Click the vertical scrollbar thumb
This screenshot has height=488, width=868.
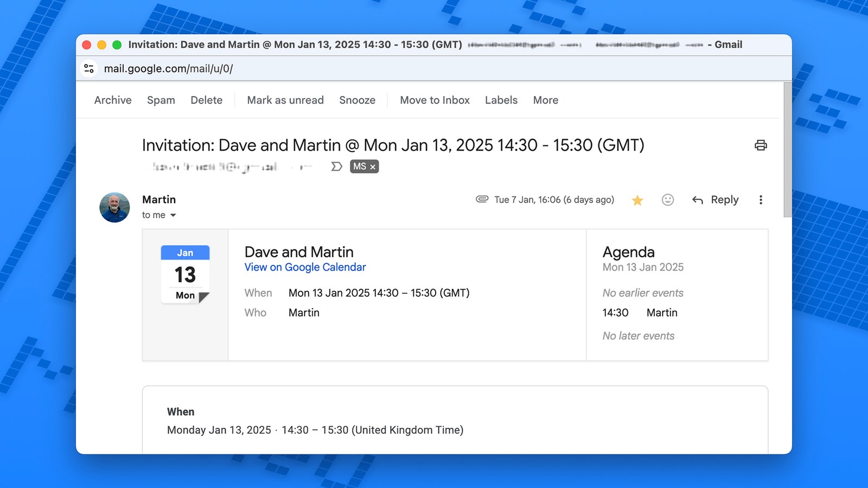[x=787, y=150]
